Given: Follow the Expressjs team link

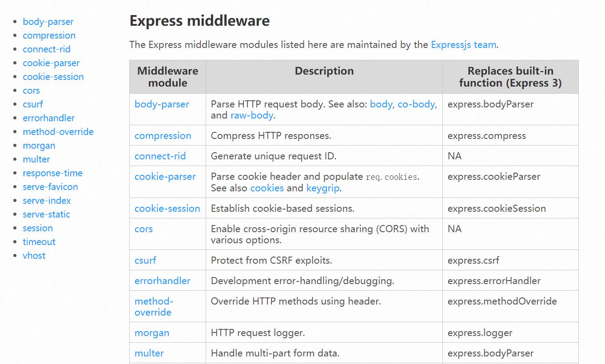Looking at the screenshot, I should click(464, 45).
